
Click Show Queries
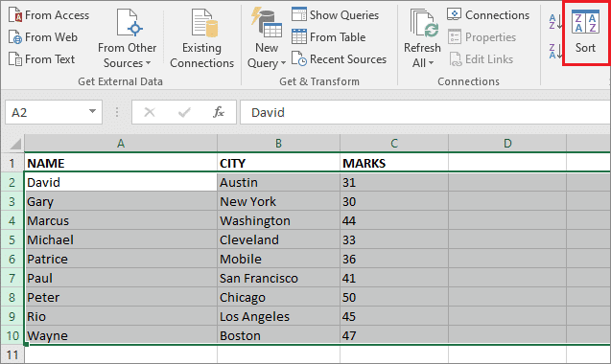point(335,15)
